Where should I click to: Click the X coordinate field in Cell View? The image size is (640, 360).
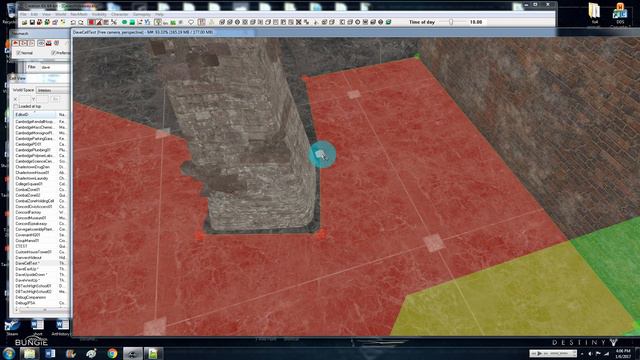pyautogui.click(x=25, y=99)
